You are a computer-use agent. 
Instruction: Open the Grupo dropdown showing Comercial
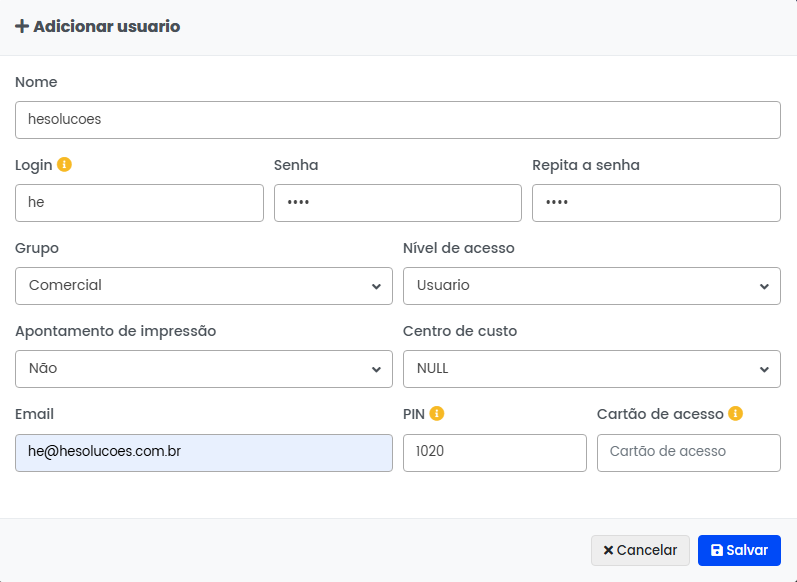[x=204, y=286]
